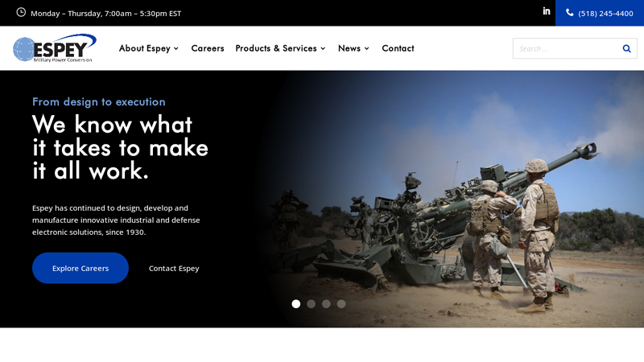This screenshot has width=644, height=362.
Task: Click the Explore Careers button
Action: click(x=80, y=268)
